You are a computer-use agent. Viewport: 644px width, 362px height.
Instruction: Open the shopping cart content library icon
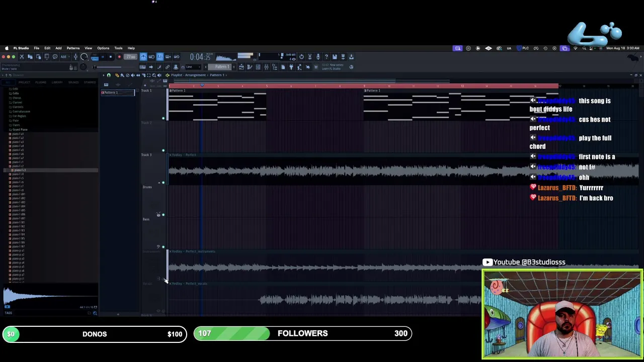coord(316,67)
